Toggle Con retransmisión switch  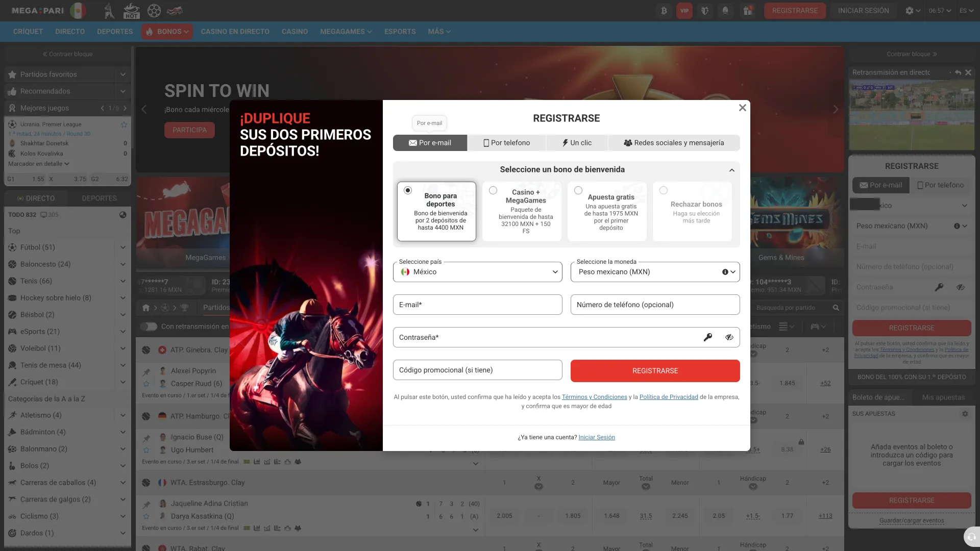pos(149,327)
